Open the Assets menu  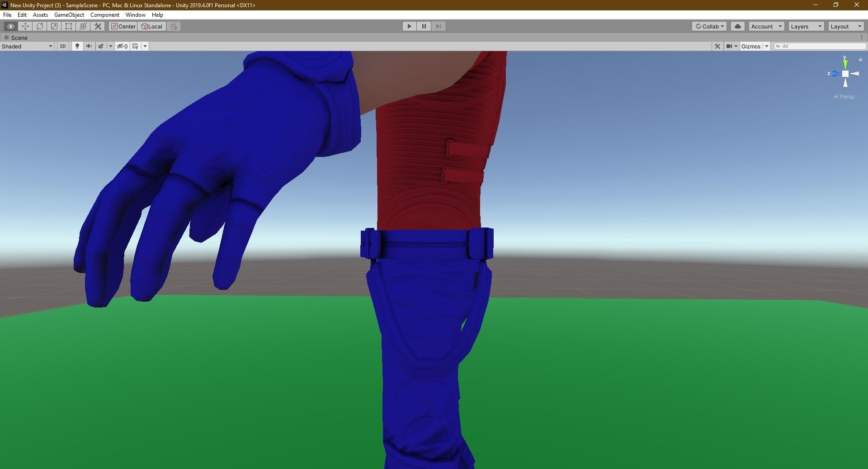coord(40,15)
